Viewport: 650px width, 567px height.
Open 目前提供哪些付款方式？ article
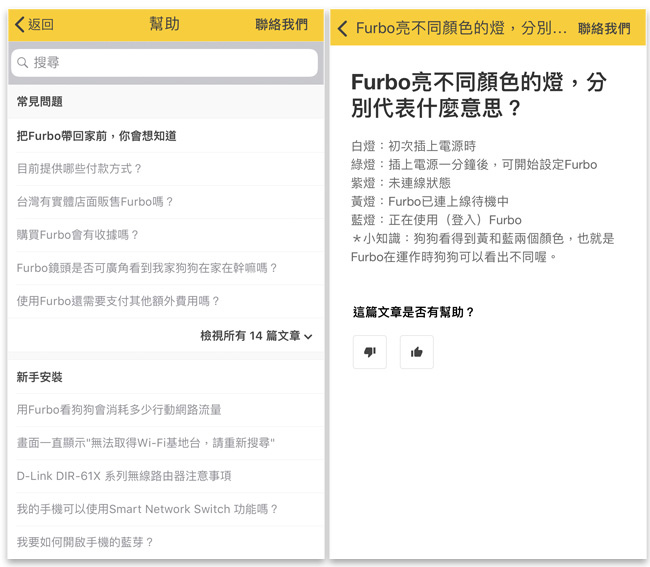pos(166,169)
